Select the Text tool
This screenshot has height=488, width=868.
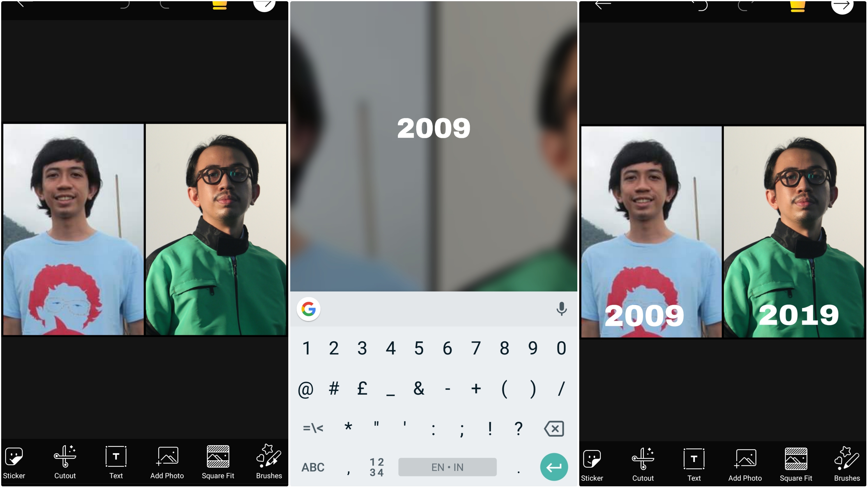tap(115, 462)
